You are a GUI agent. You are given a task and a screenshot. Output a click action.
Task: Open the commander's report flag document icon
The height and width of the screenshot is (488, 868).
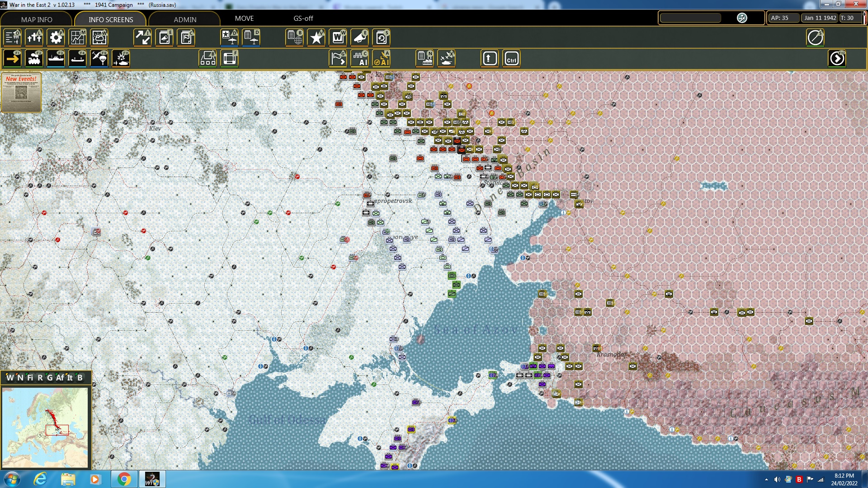pos(186,38)
